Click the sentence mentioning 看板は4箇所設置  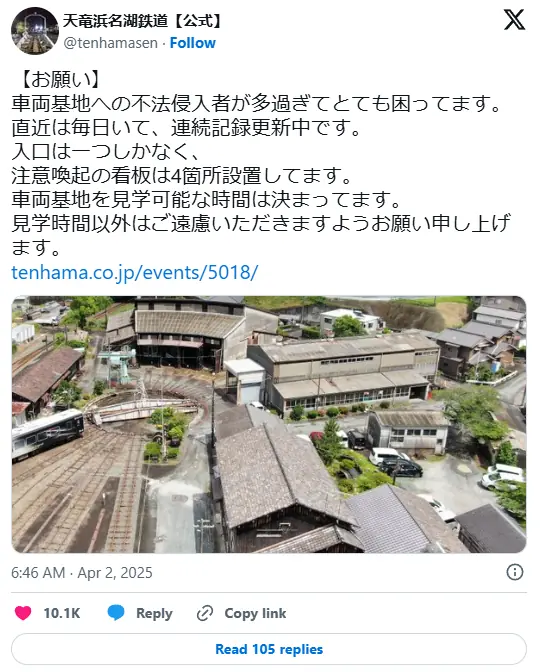[x=182, y=175]
